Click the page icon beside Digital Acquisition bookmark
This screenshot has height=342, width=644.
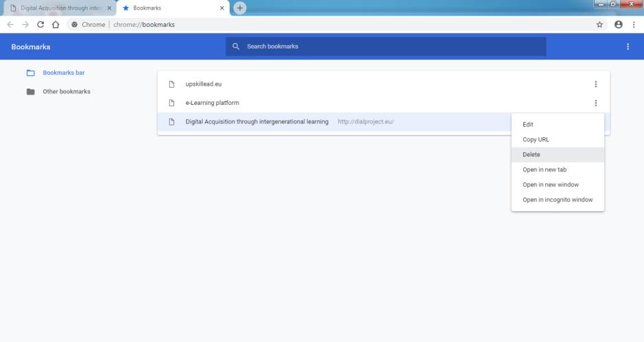pyautogui.click(x=171, y=122)
